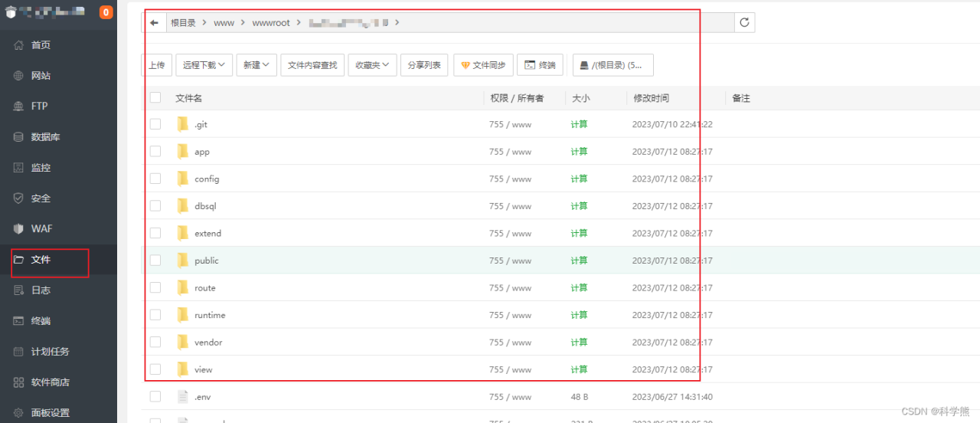This screenshot has width=980, height=423.
Task: Open the 软件商店 software store
Action: pos(50,382)
